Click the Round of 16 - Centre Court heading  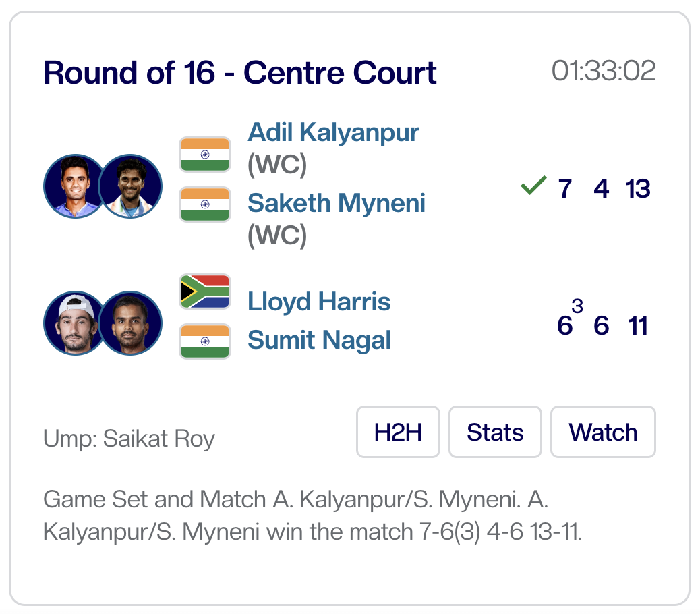pyautogui.click(x=240, y=73)
